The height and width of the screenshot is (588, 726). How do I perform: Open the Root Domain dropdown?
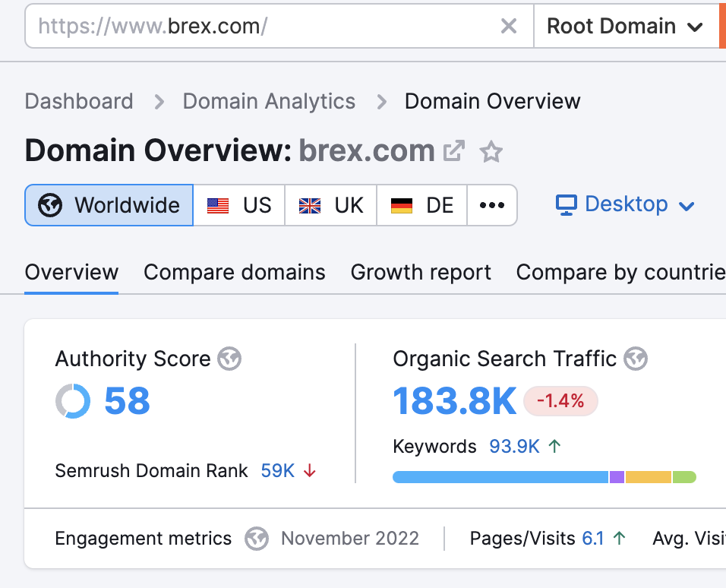click(626, 26)
